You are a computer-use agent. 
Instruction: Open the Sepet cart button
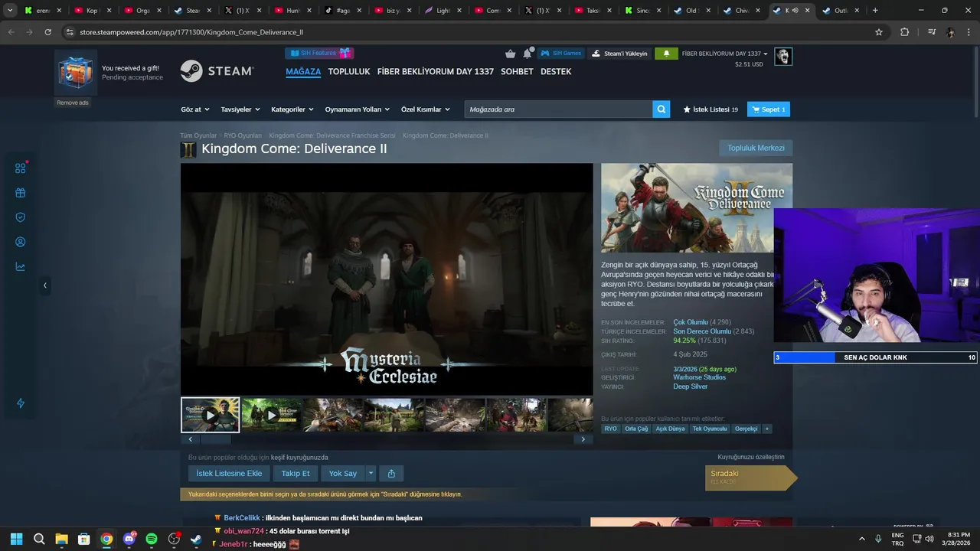tap(768, 109)
